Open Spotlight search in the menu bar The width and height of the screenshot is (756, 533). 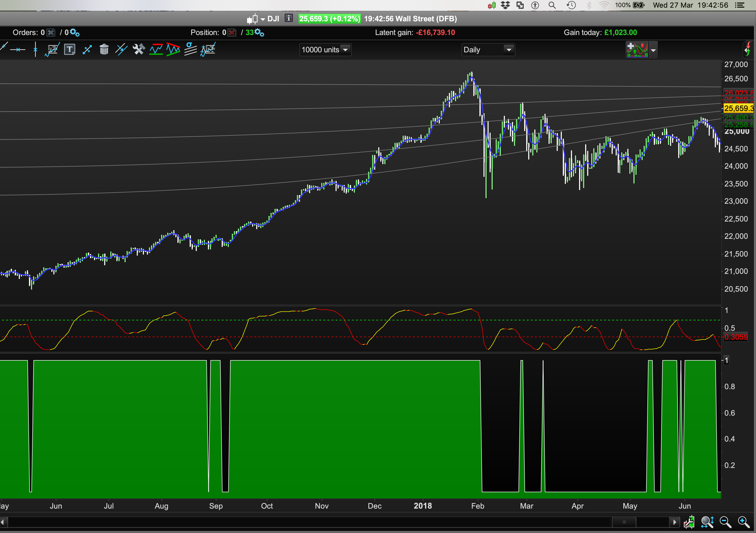tap(552, 5)
